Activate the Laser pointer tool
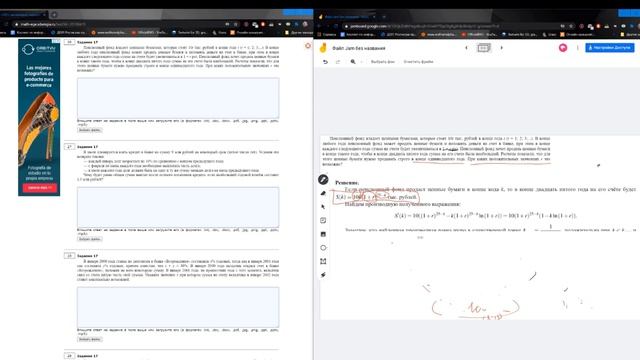 [x=323, y=275]
